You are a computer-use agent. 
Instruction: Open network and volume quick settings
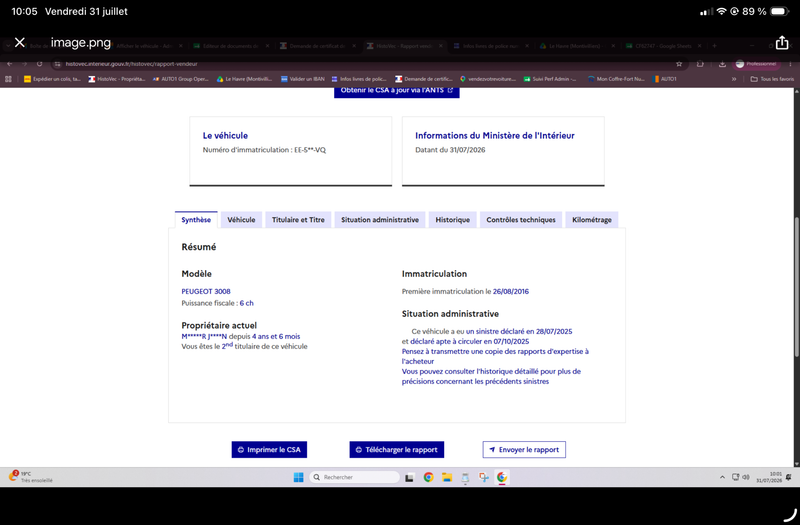(740, 477)
